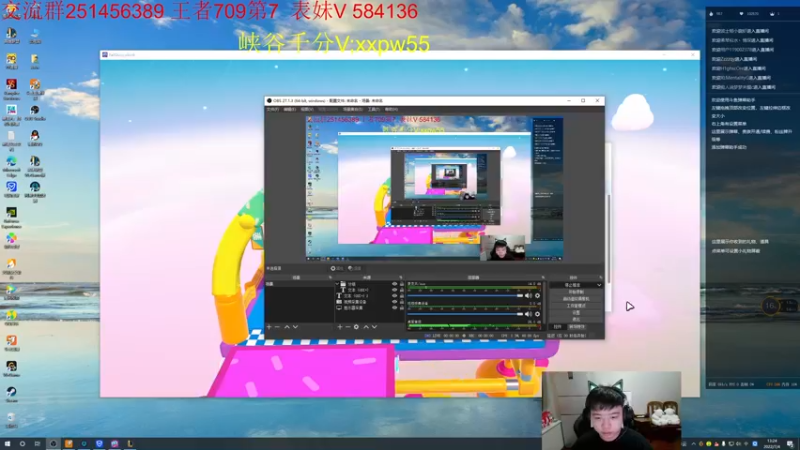Pop out the Controls dock
Image resolution: width=800 pixels, height=450 pixels.
pos(601,278)
